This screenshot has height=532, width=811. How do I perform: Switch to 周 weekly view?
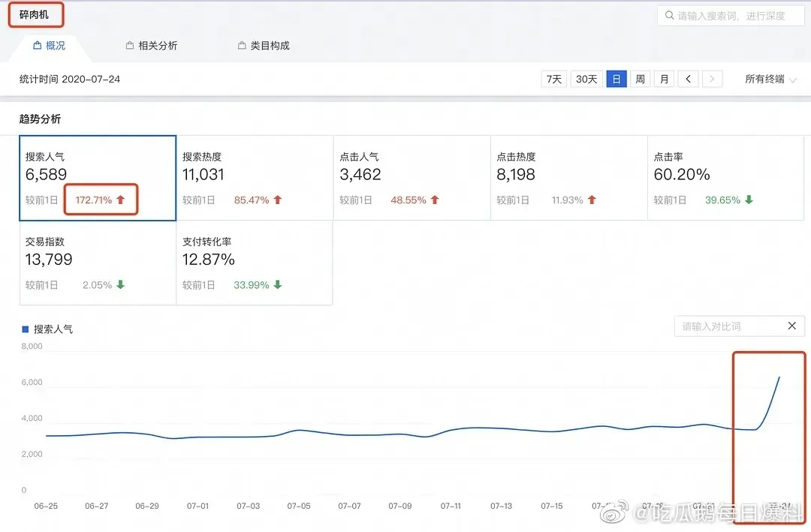[x=640, y=78]
